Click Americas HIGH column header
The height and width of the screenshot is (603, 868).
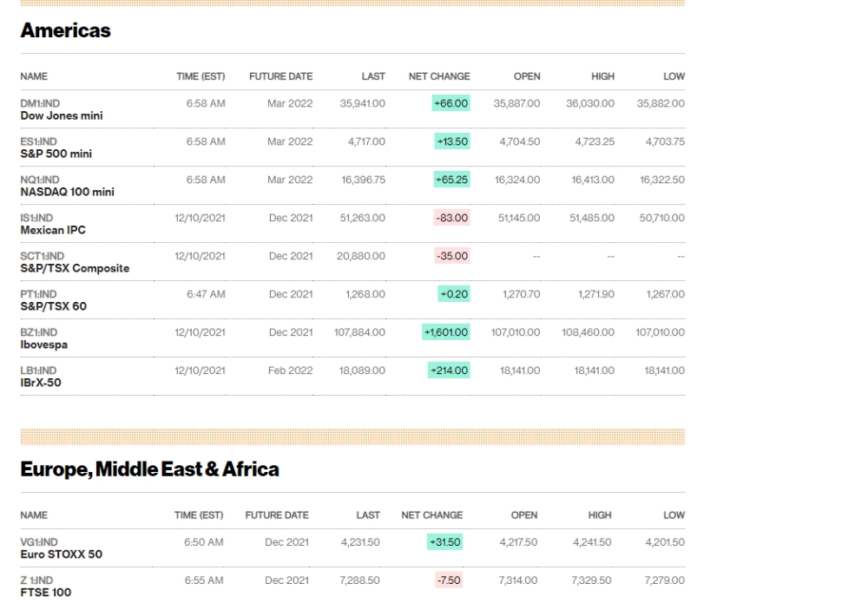(x=603, y=76)
